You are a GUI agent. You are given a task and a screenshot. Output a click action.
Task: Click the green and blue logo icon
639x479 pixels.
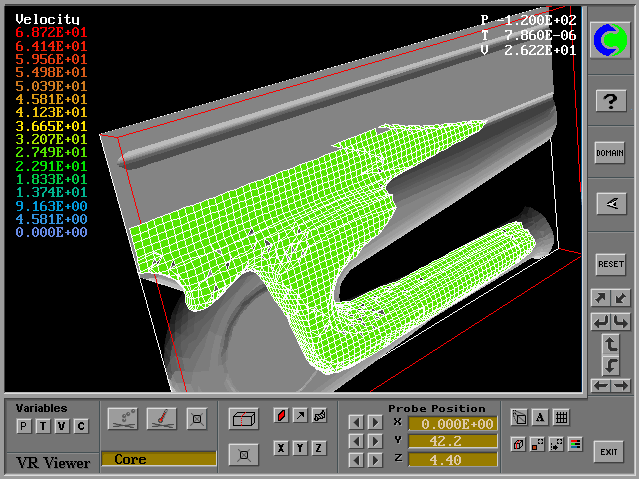pyautogui.click(x=610, y=40)
